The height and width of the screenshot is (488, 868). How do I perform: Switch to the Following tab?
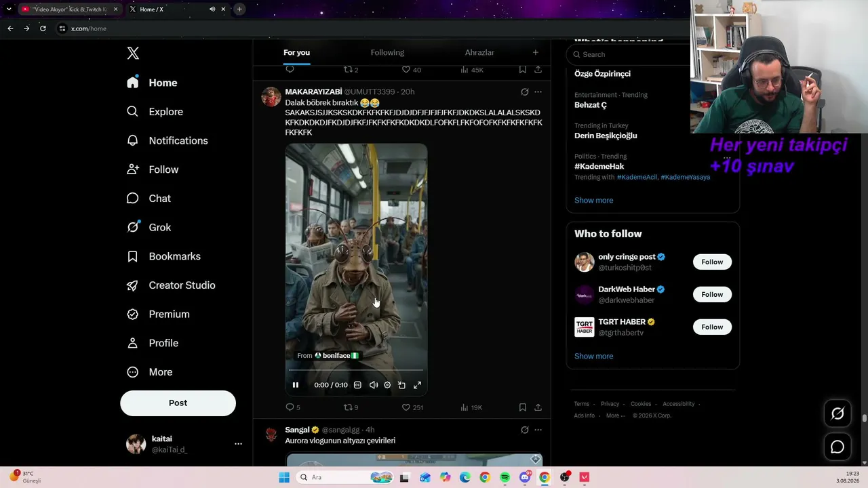(387, 52)
